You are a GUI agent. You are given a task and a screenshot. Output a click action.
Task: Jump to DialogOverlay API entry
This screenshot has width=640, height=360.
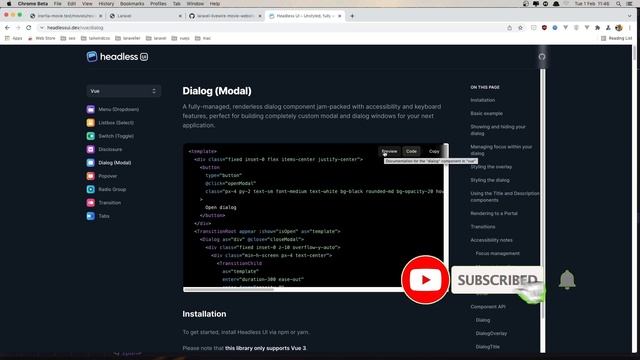coord(491,333)
